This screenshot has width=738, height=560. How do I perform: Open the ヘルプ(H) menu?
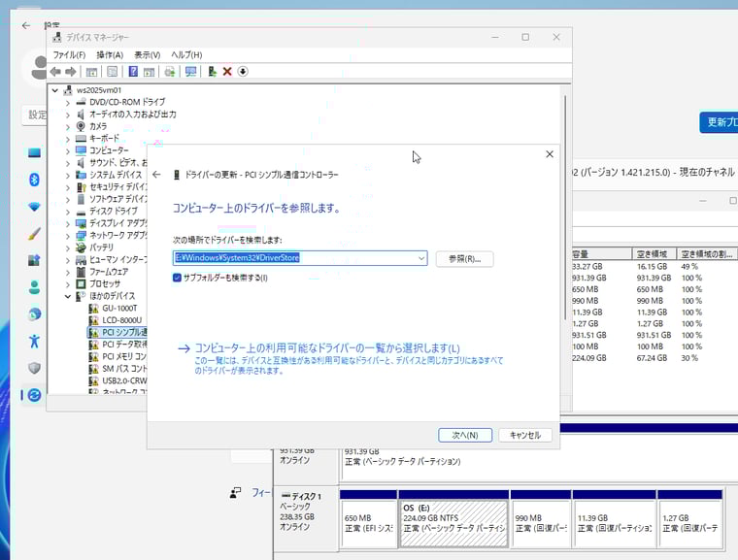(x=186, y=55)
